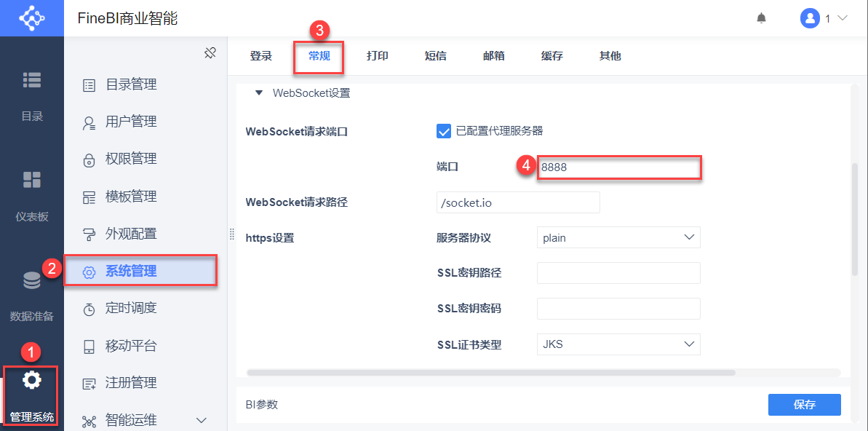Click the FineBI商业智能 title text
The width and height of the screenshot is (868, 431).
pos(127,18)
